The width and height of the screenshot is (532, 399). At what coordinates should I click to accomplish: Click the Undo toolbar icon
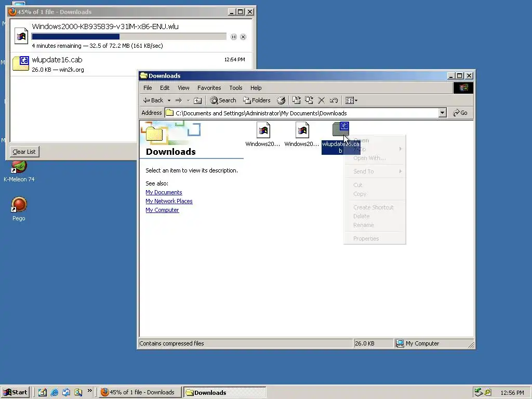334,100
